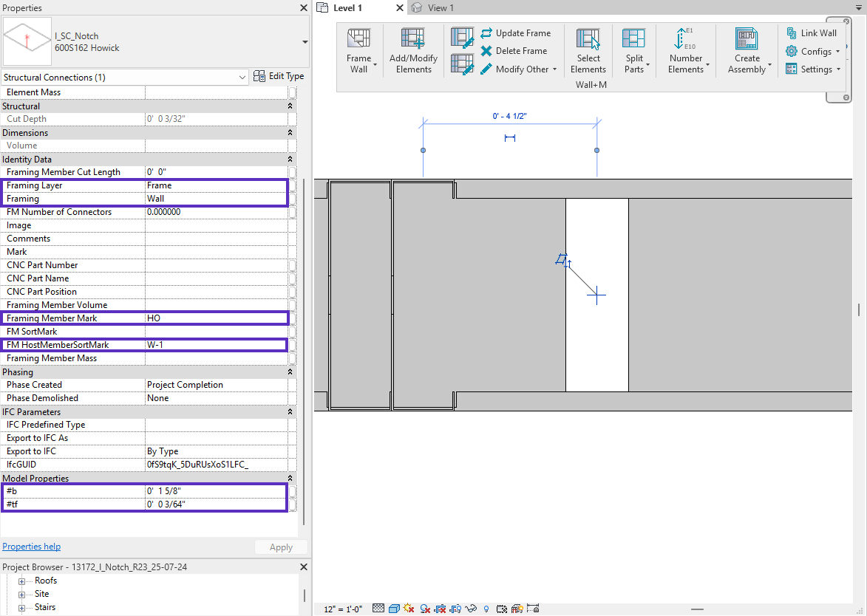Open the Create Assembly tool

pyautogui.click(x=747, y=50)
